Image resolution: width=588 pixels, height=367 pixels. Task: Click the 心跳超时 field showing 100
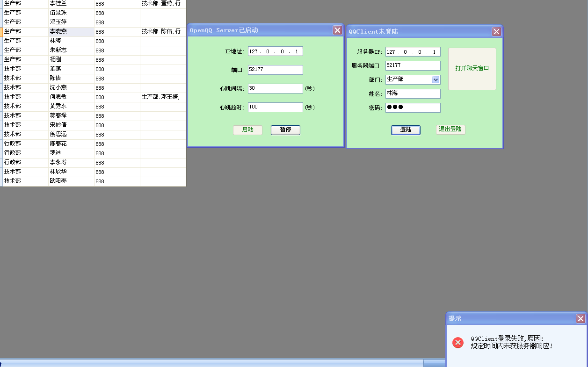(275, 107)
